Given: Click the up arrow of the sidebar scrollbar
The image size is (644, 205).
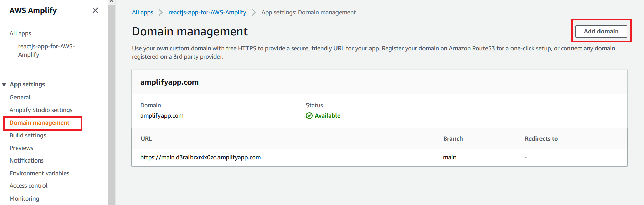Looking at the screenshot, I should pos(112,2).
